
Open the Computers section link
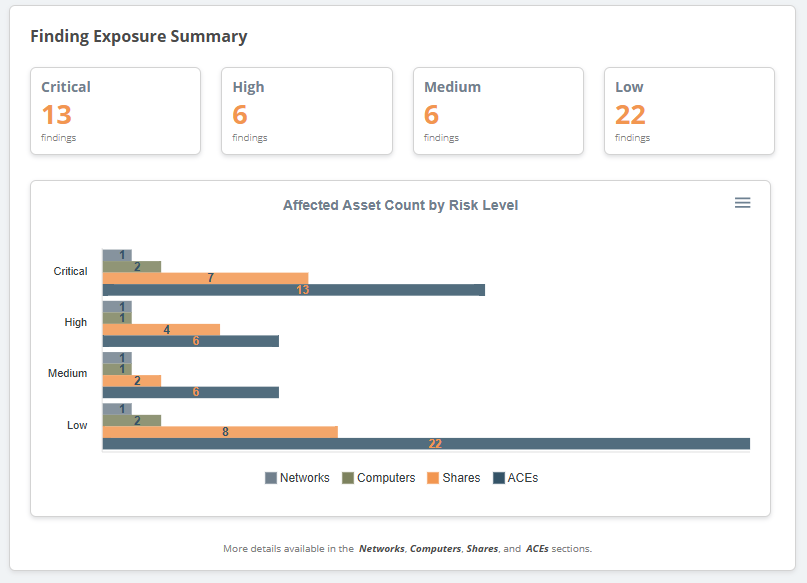[x=435, y=549]
